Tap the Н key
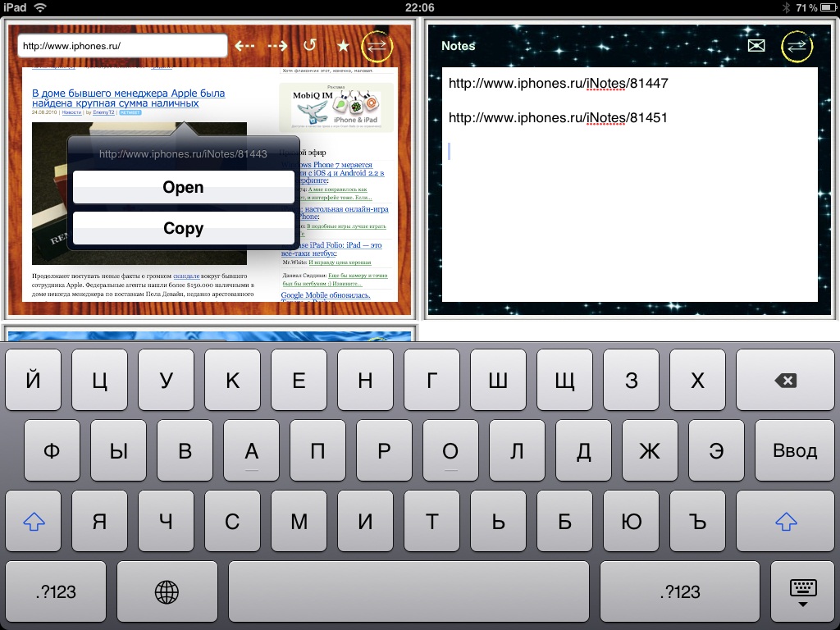This screenshot has height=630, width=840. tap(365, 380)
